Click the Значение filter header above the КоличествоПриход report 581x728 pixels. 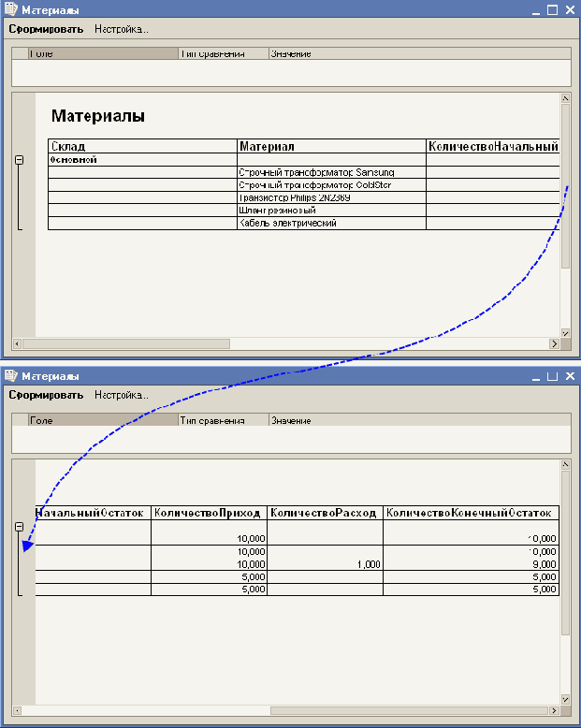(x=290, y=421)
